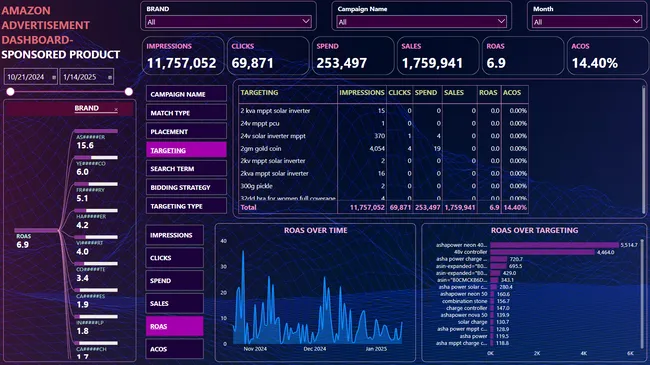Select the CAMPAIGN NAME dimension button
The height and width of the screenshot is (365, 650).
point(187,94)
